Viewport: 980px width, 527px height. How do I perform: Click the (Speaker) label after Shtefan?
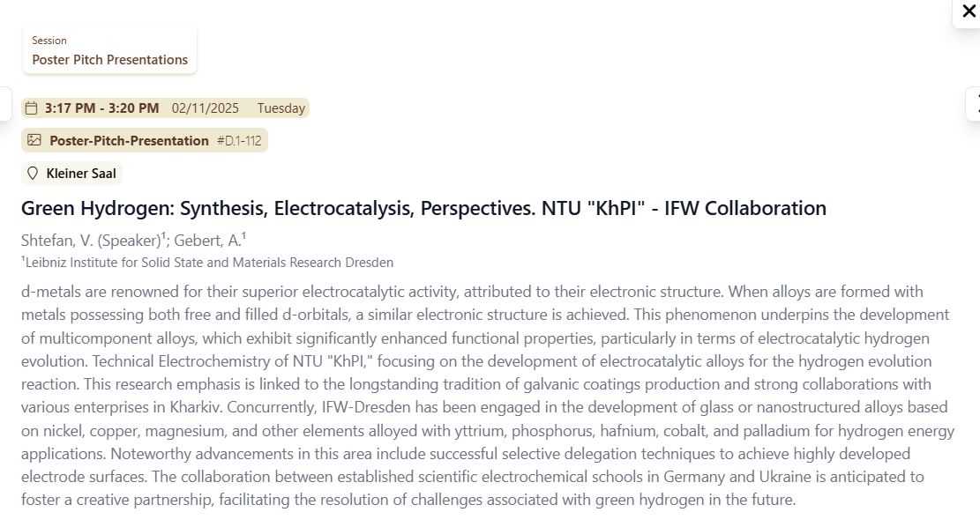tap(131, 240)
